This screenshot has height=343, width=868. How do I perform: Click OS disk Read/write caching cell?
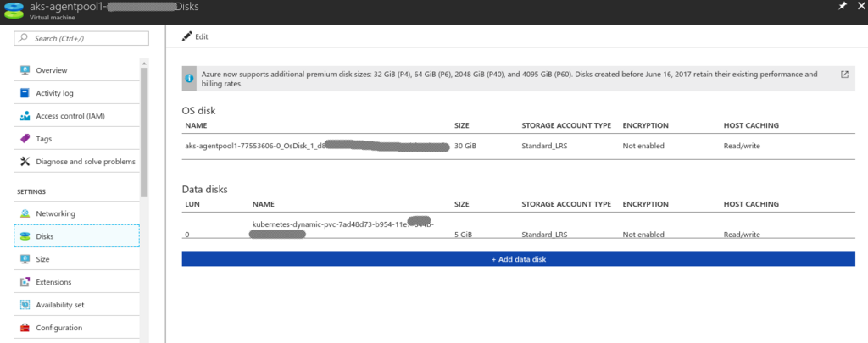pos(742,146)
